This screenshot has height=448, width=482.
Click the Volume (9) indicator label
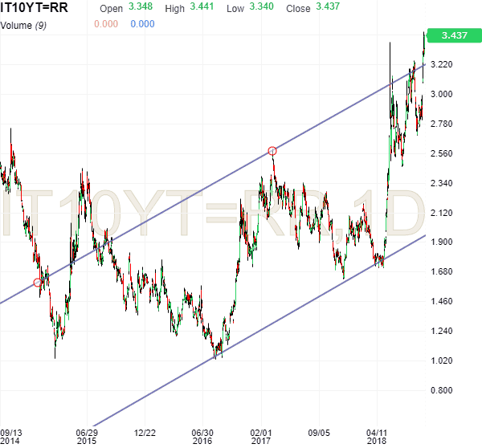point(27,24)
